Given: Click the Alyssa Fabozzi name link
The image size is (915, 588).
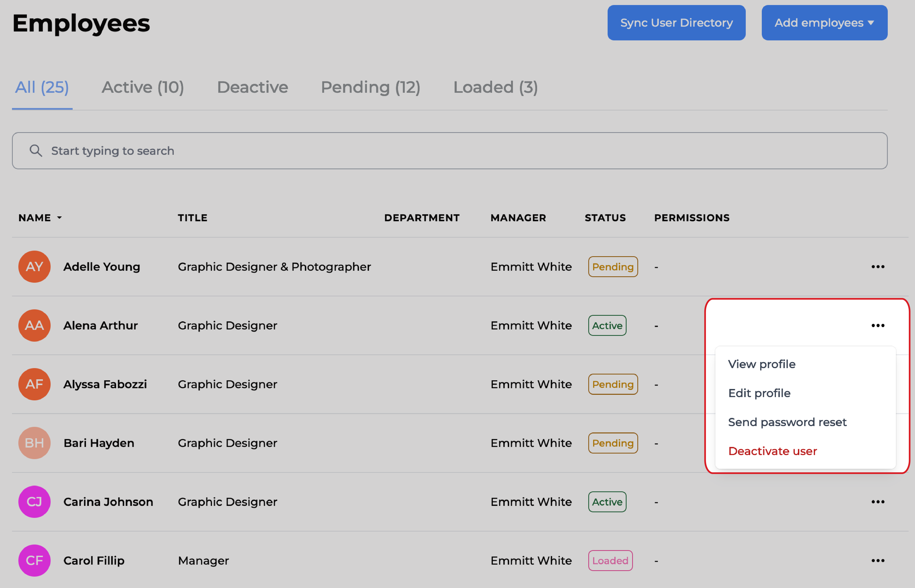Looking at the screenshot, I should pyautogui.click(x=105, y=384).
